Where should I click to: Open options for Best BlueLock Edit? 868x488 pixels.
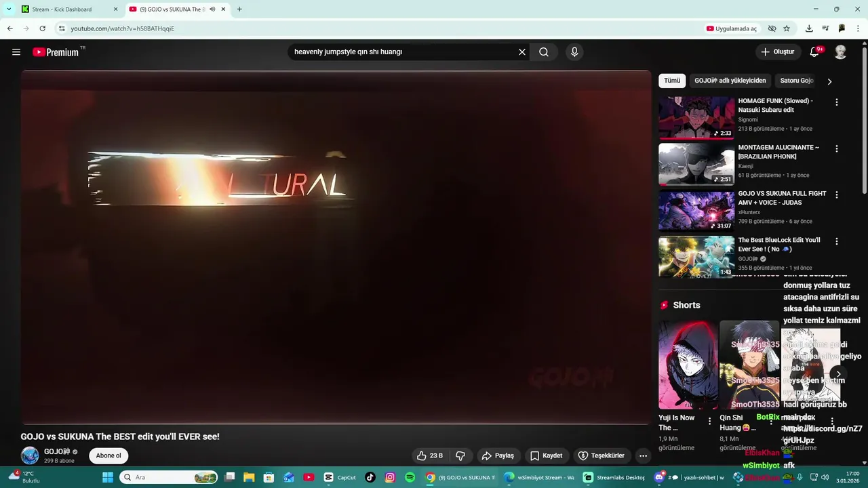[837, 241]
